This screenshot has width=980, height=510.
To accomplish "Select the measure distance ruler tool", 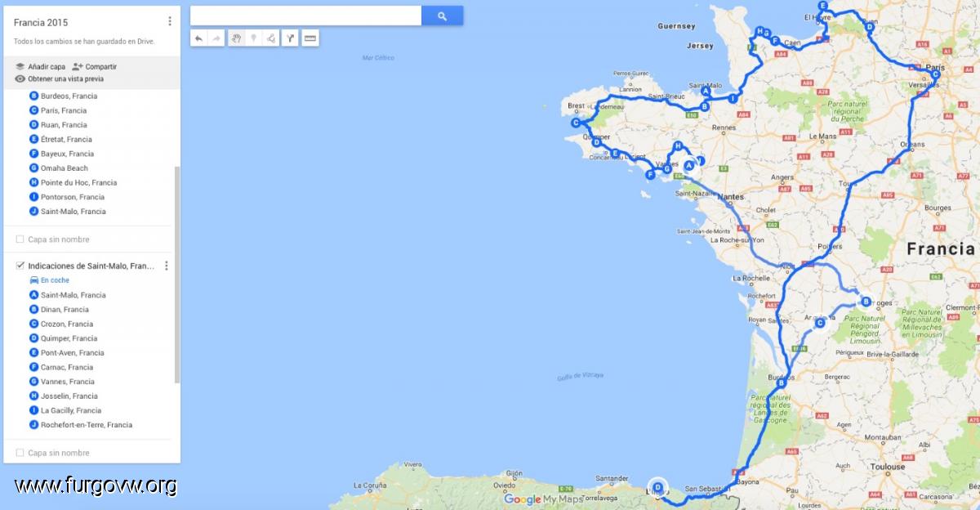I will pos(310,38).
